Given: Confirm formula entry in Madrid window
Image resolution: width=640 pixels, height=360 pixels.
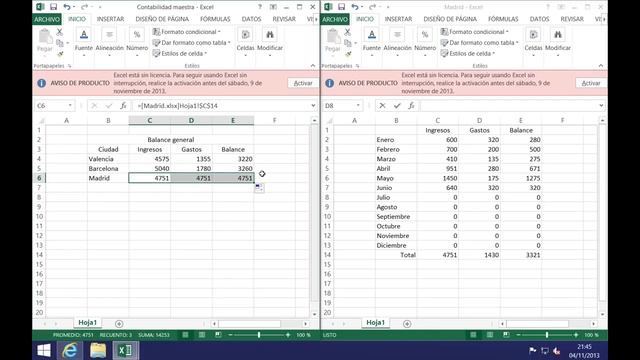Looking at the screenshot, I should click(397, 106).
